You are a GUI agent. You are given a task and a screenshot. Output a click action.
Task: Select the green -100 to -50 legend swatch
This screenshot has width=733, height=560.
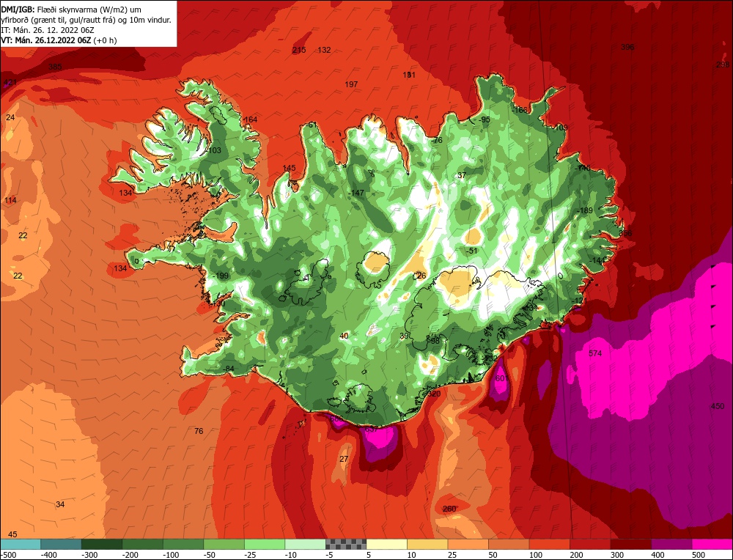(x=183, y=544)
